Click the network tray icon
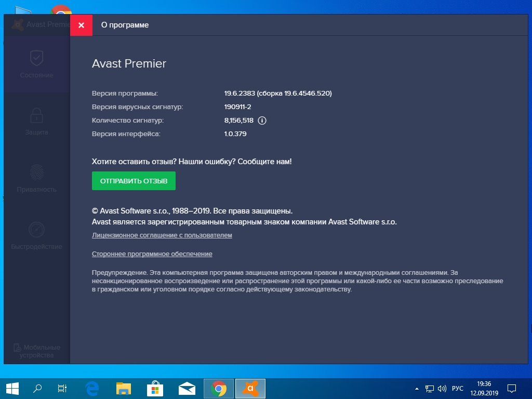 point(430,389)
